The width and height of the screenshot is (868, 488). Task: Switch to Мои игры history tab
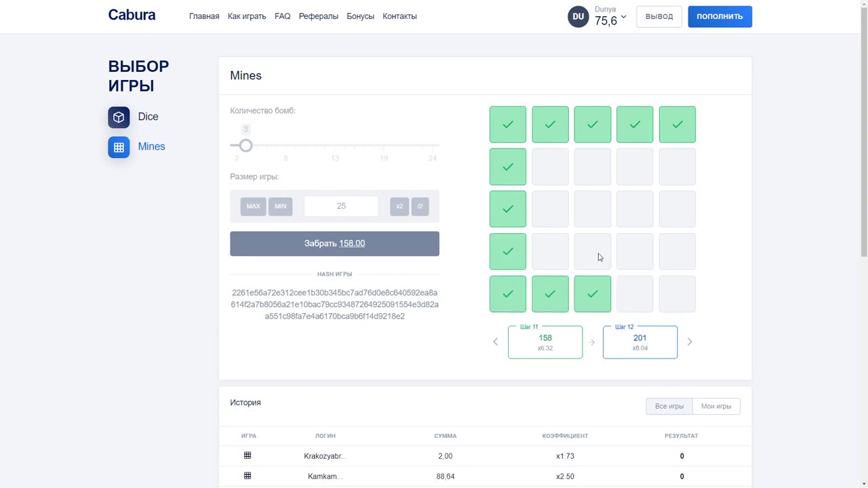[716, 406]
